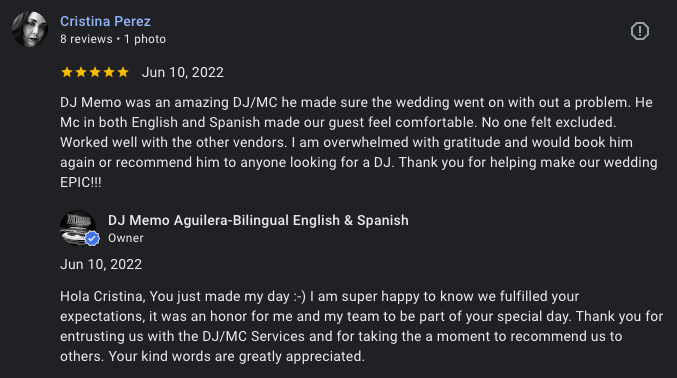Select the fourth yellow rating star
This screenshot has width=677, height=378.
tap(109, 72)
